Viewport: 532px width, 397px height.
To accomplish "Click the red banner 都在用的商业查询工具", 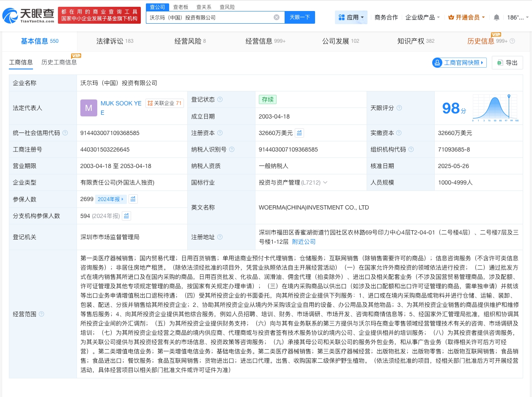I will 99,15.
